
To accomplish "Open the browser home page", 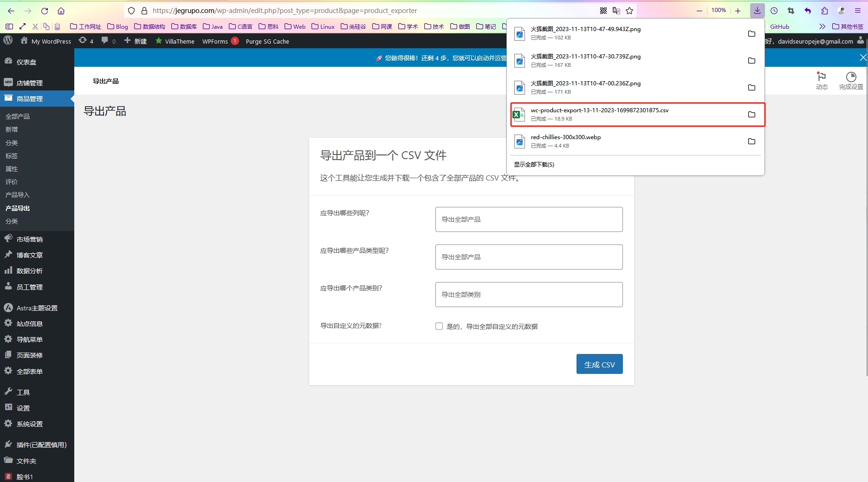I will pos(61,11).
